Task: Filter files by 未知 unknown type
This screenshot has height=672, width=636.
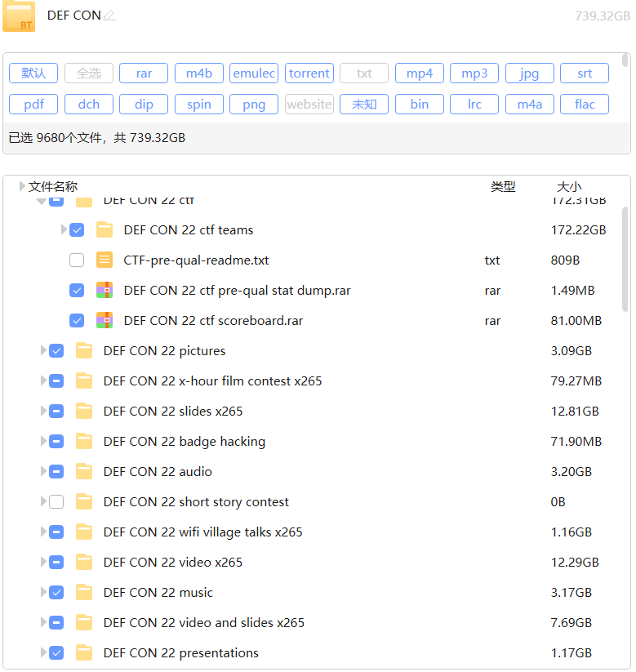Action: 364,105
